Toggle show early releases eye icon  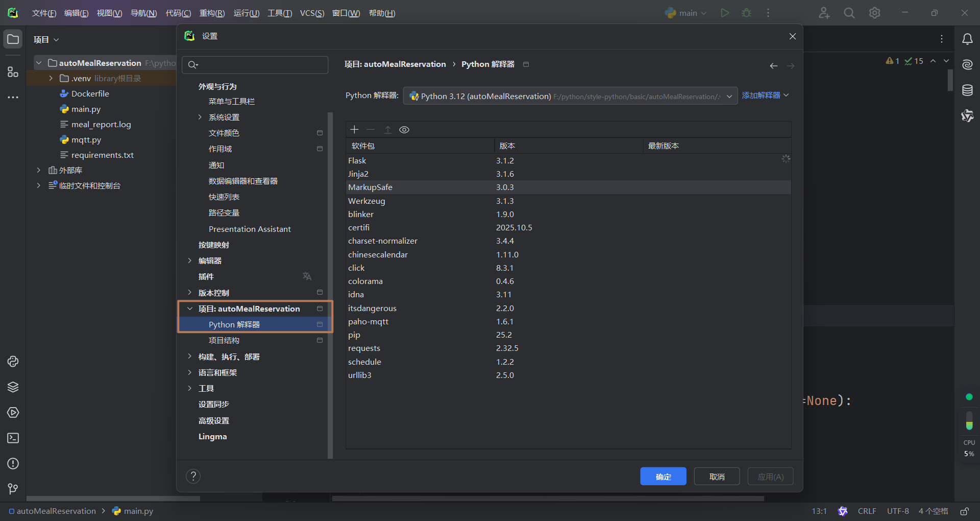pos(404,130)
